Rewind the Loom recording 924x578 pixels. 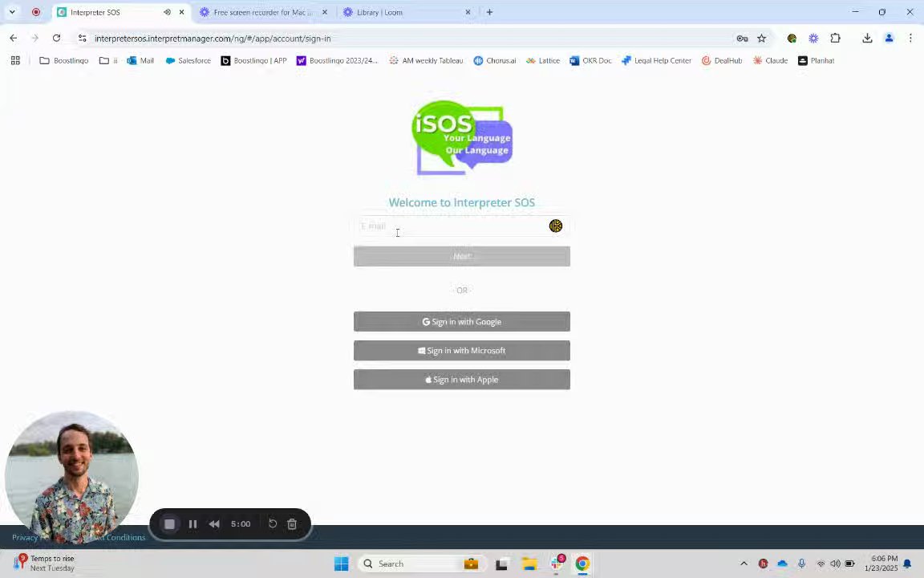tap(214, 523)
